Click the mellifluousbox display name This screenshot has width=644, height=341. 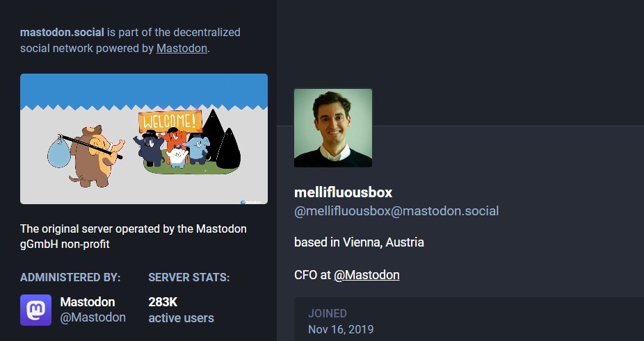pyautogui.click(x=344, y=192)
